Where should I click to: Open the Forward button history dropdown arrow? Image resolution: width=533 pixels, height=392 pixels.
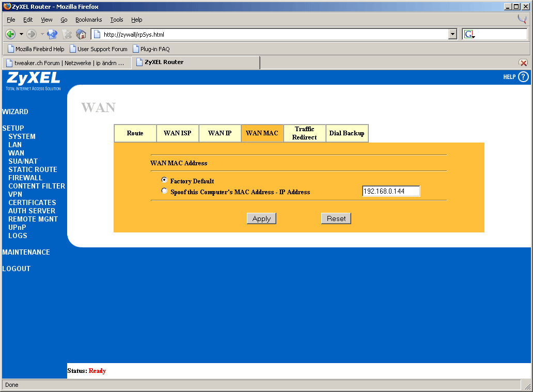point(42,34)
